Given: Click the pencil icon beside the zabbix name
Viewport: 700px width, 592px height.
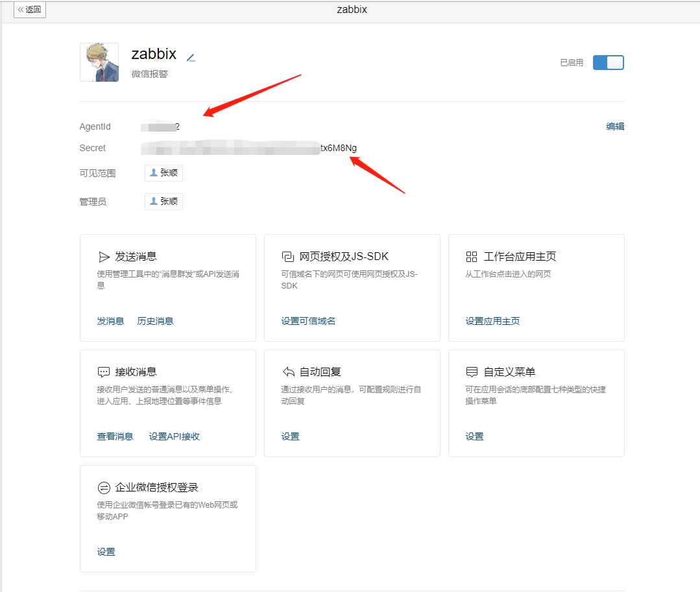Looking at the screenshot, I should (x=191, y=58).
